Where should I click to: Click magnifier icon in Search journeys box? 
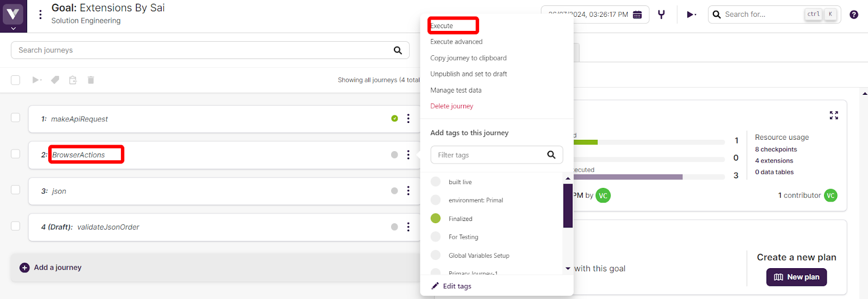pos(398,50)
